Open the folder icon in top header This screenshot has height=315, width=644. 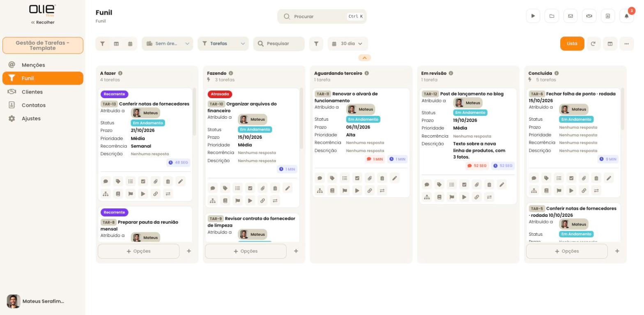click(x=552, y=16)
